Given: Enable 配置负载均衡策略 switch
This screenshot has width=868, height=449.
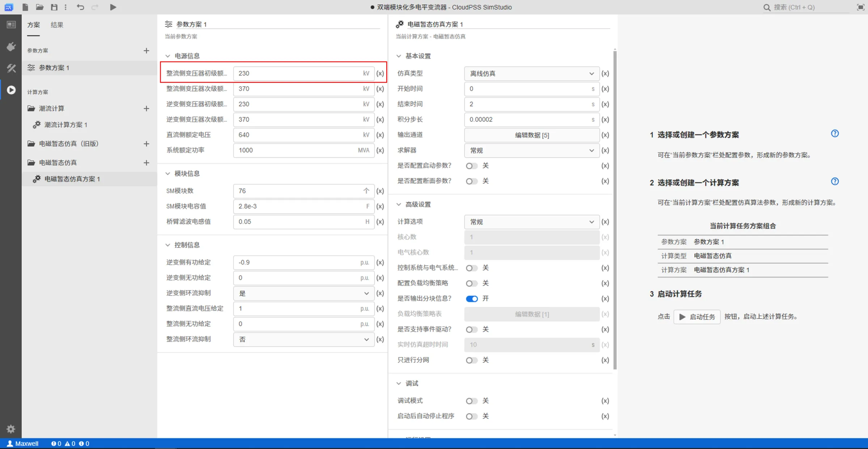Looking at the screenshot, I should coord(472,283).
